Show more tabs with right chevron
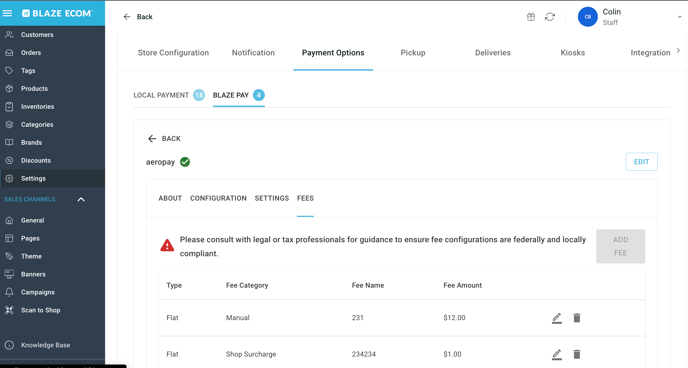The width and height of the screenshot is (688, 368). 678,51
